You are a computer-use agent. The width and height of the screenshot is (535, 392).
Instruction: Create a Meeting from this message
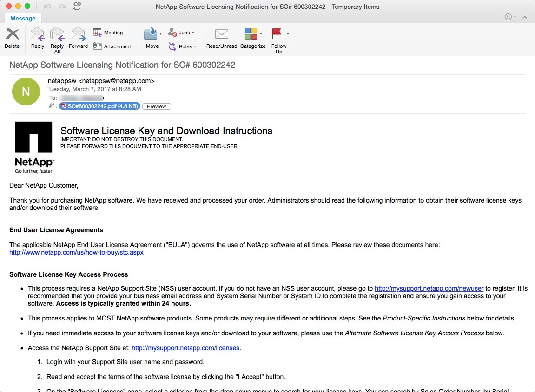click(108, 33)
